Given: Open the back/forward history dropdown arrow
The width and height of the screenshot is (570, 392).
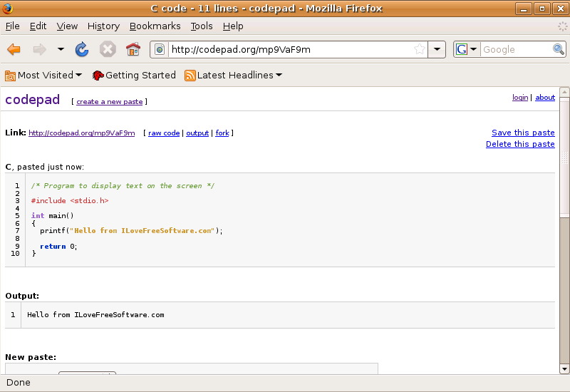Looking at the screenshot, I should click(61, 49).
